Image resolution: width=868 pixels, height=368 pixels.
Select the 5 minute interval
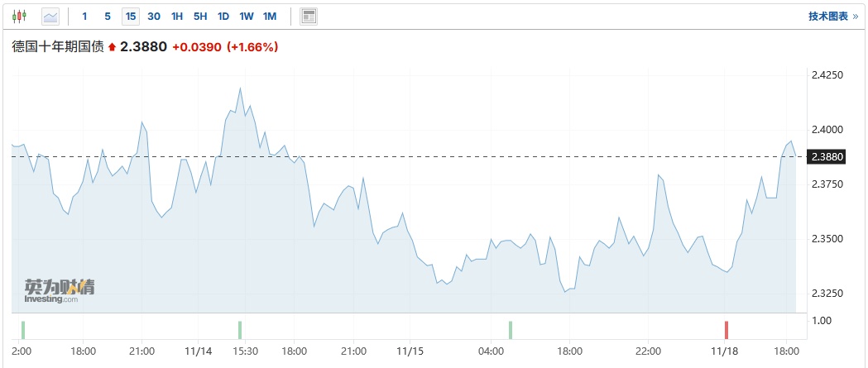coord(108,16)
